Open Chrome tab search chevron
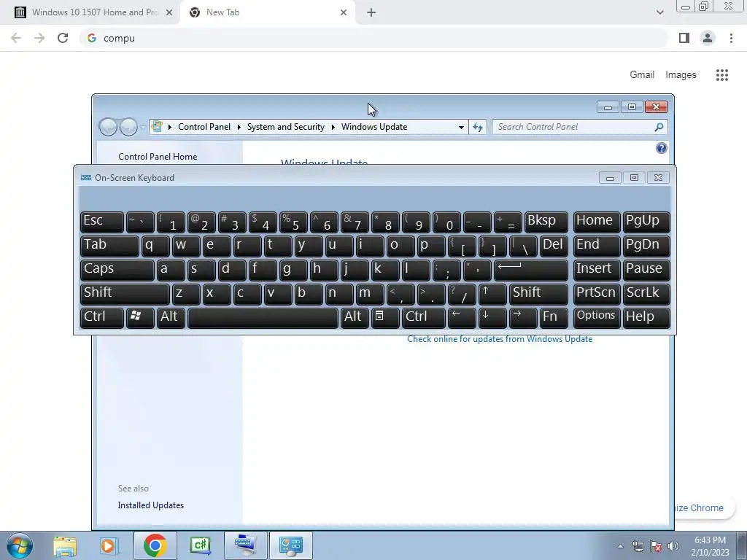Screen dimensions: 747x560 click(659, 12)
